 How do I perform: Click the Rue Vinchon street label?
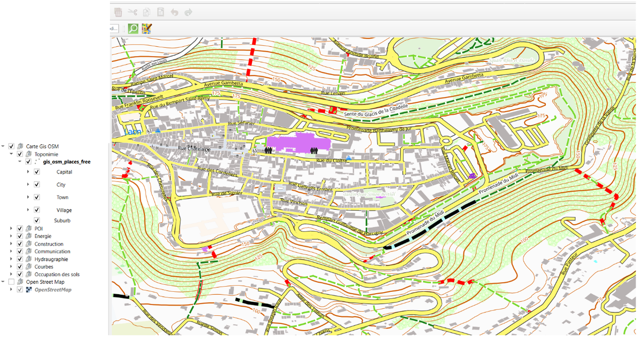[294, 201]
